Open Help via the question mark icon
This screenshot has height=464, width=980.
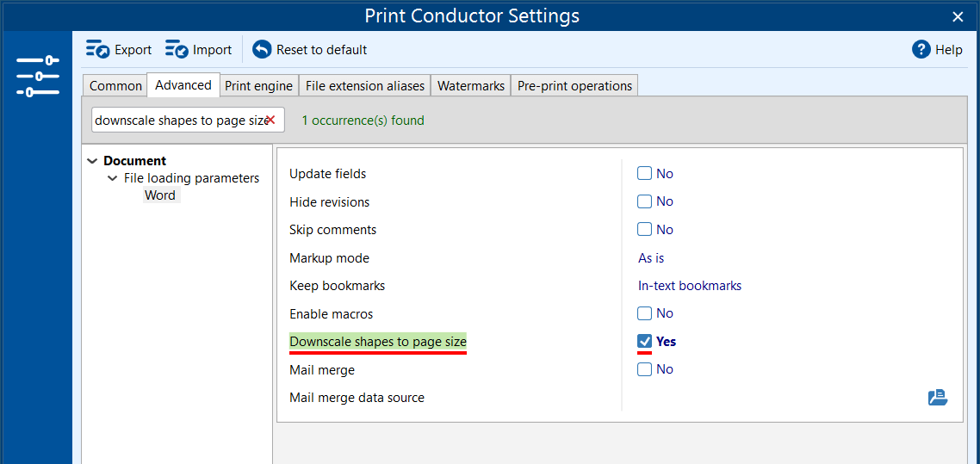pos(921,50)
